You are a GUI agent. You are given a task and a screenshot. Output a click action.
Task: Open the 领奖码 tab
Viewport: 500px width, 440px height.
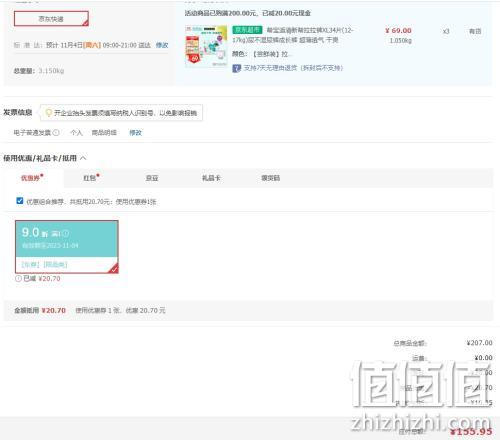click(x=270, y=178)
